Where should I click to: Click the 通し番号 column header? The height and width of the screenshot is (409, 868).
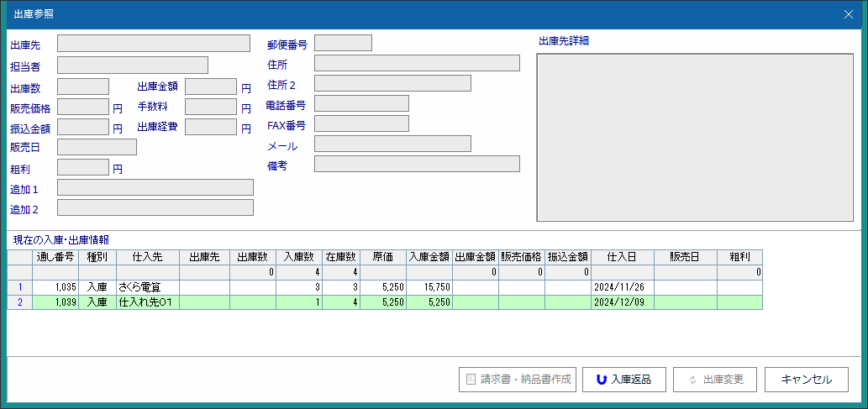(55, 257)
